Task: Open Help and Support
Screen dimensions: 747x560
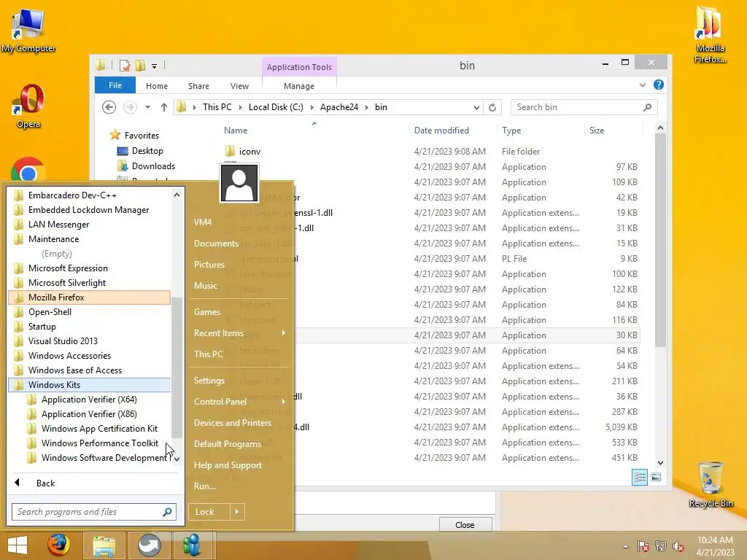Action: [x=228, y=465]
